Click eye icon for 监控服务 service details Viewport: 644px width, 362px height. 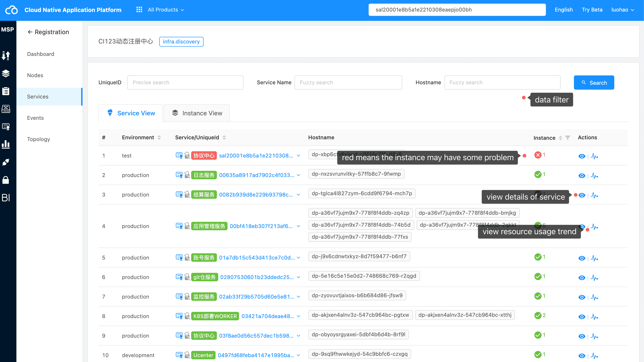tap(582, 297)
